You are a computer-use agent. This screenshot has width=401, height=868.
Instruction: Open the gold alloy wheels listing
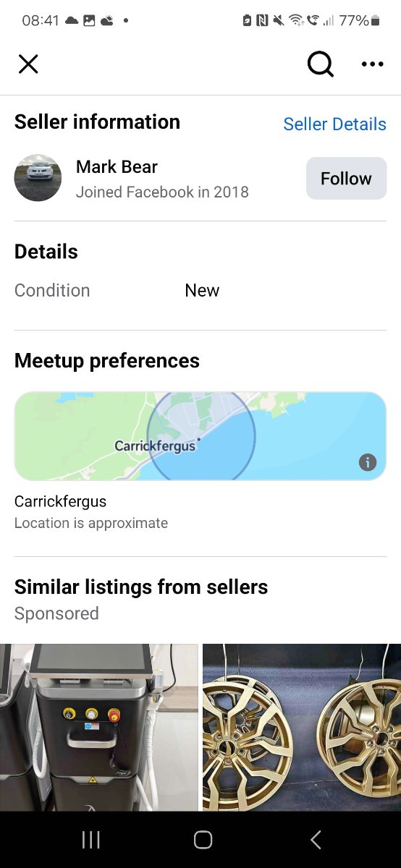(x=302, y=728)
